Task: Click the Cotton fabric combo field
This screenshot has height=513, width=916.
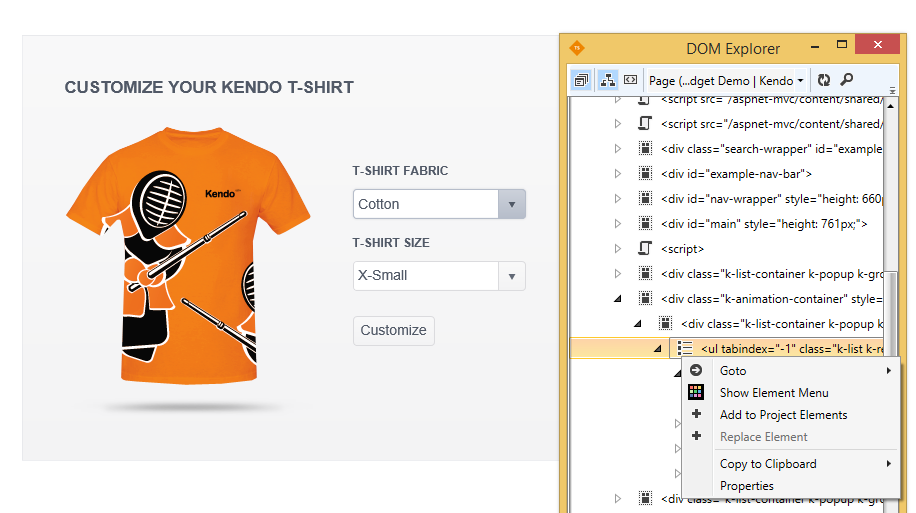Action: pyautogui.click(x=426, y=204)
